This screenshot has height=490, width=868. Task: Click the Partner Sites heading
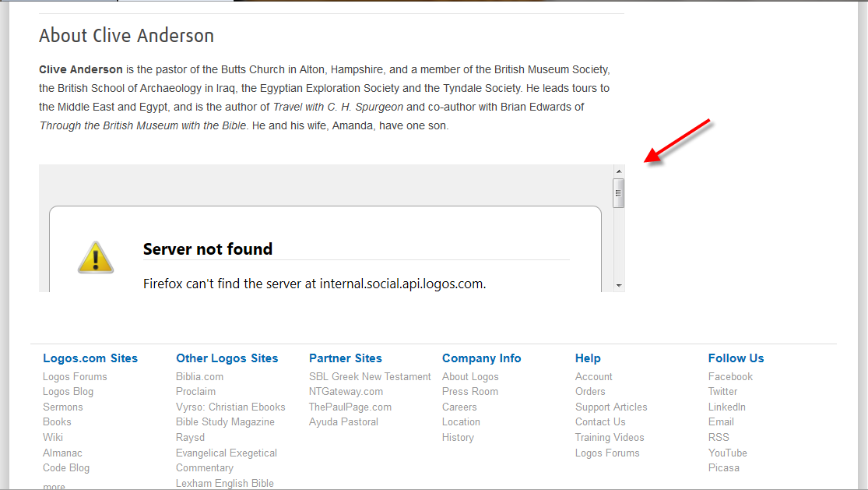click(346, 358)
